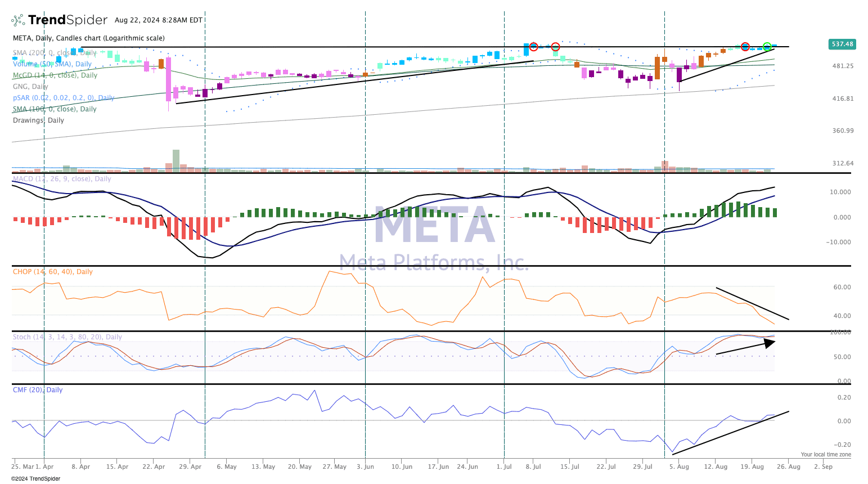Select the Stoch (14, 3, 14, 3, 80, 20) label

[x=68, y=337]
